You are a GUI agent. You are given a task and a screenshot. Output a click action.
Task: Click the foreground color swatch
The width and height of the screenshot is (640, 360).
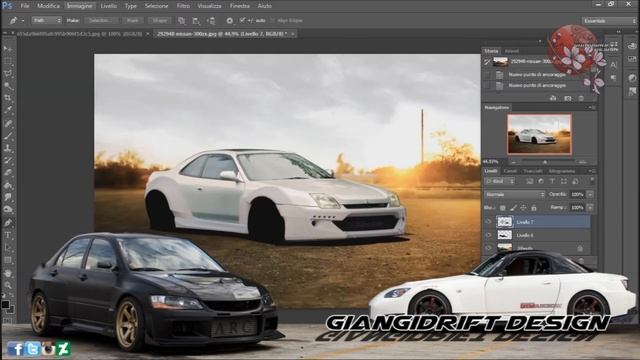(x=5, y=304)
